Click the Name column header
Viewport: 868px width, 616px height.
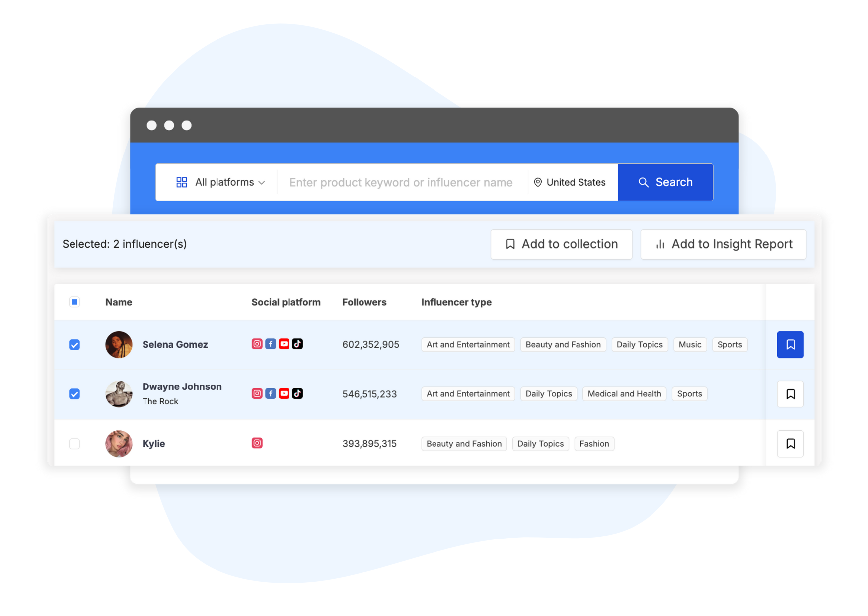119,302
